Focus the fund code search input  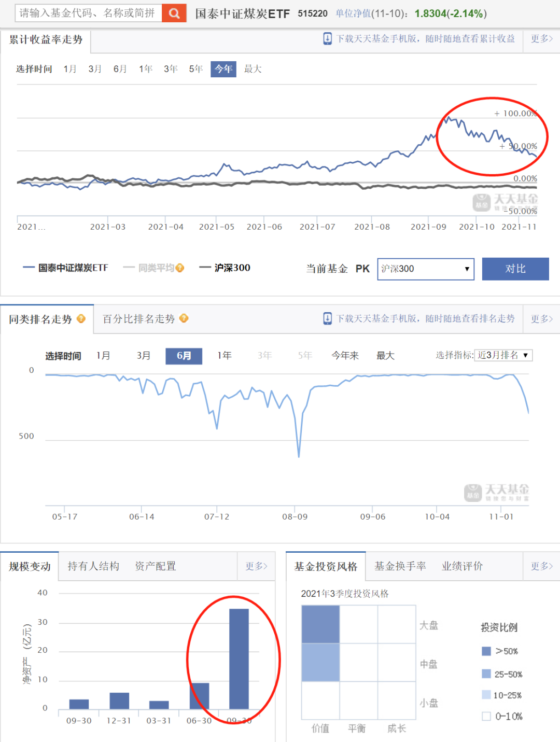tap(89, 13)
